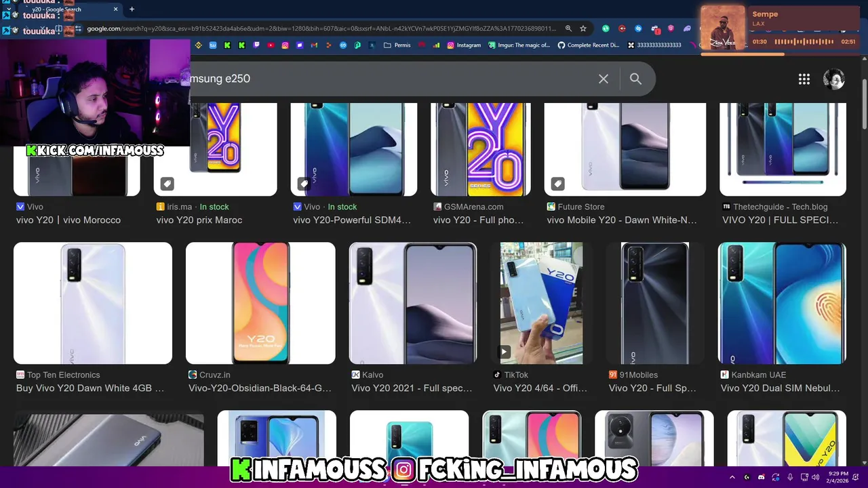
Task: Click the video play badge on the TikTok thumbnail
Action: click(505, 352)
